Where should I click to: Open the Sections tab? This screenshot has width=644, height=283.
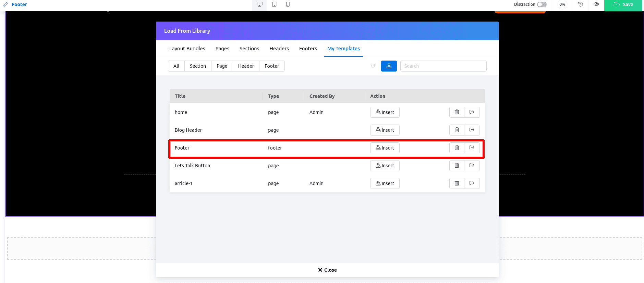pyautogui.click(x=249, y=49)
